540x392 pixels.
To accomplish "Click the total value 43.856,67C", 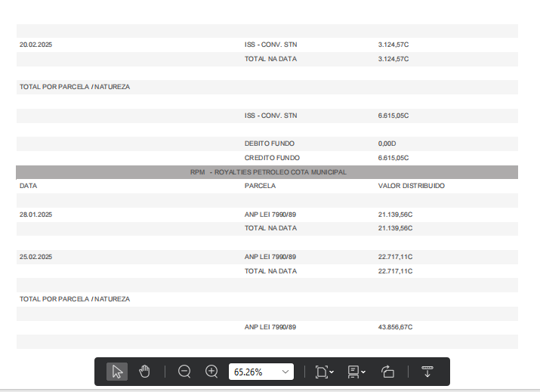I will pyautogui.click(x=395, y=327).
